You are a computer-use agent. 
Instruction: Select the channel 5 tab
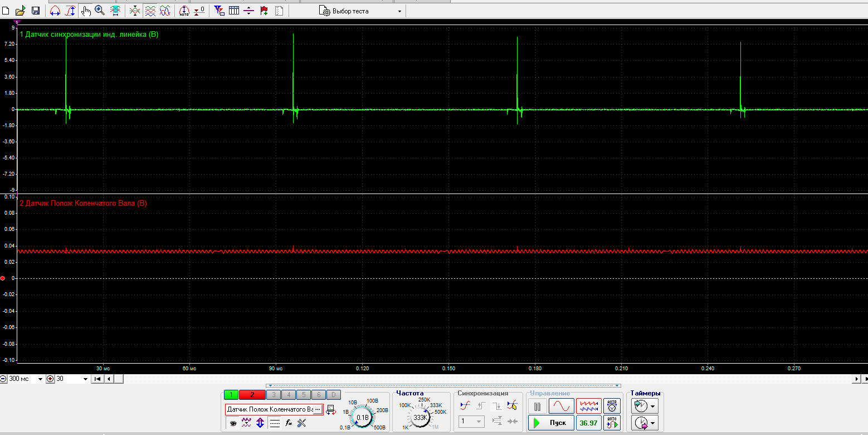(304, 395)
